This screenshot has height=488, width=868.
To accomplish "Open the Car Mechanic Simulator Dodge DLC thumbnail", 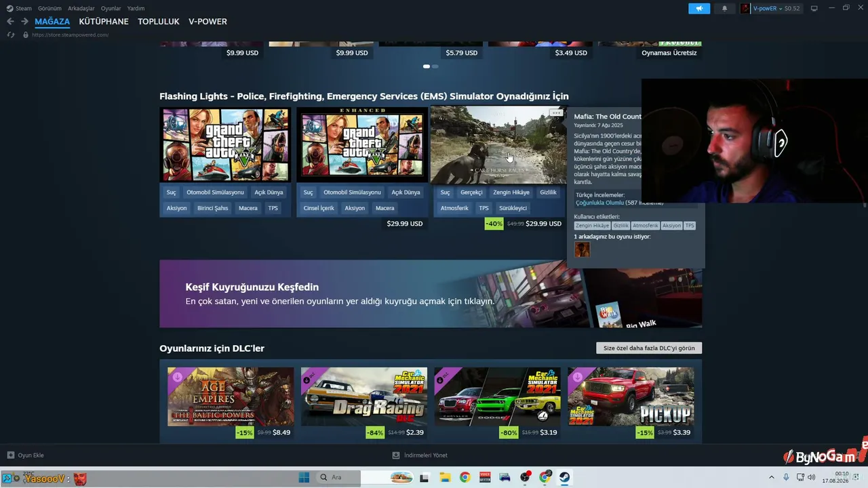I will [x=498, y=396].
